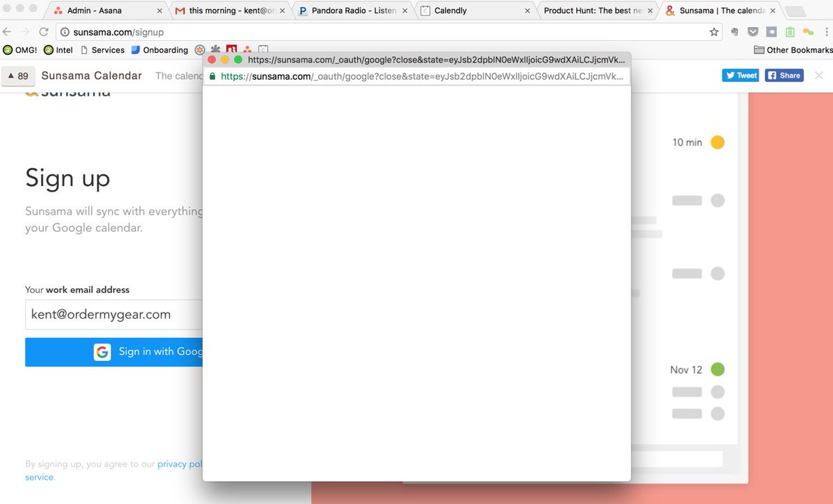Click the Google G logo icon
The height and width of the screenshot is (504, 833).
coord(103,352)
